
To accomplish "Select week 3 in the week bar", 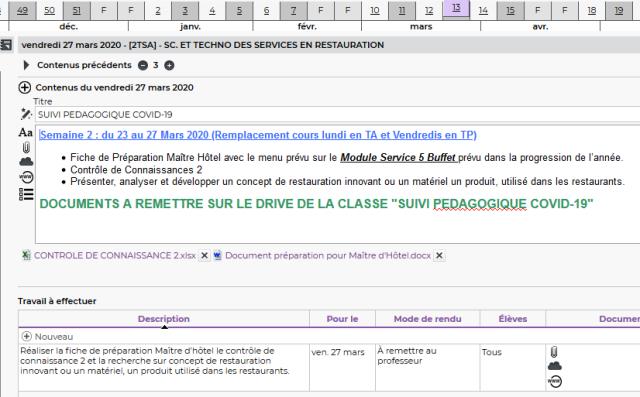I will pyautogui.click(x=185, y=10).
